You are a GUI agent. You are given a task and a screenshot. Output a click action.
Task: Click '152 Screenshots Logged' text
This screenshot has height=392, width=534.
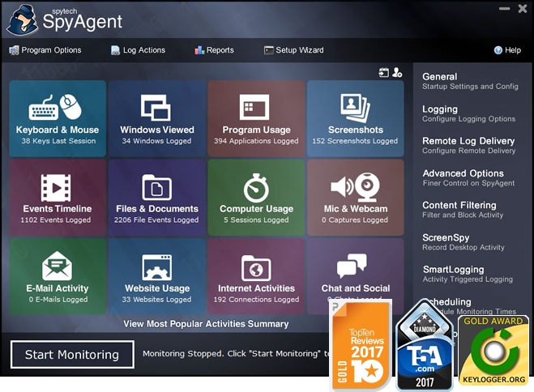[x=355, y=141]
